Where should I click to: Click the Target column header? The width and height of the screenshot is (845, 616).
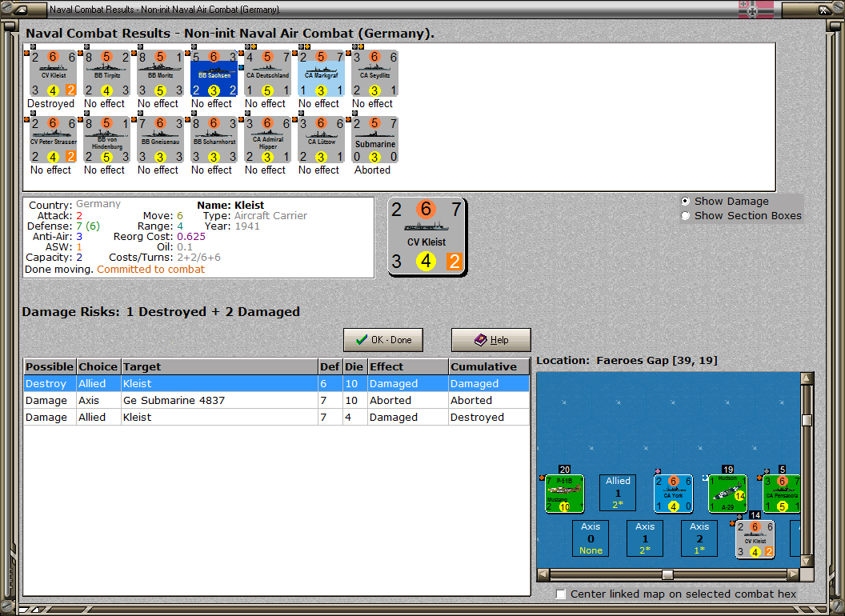point(219,366)
